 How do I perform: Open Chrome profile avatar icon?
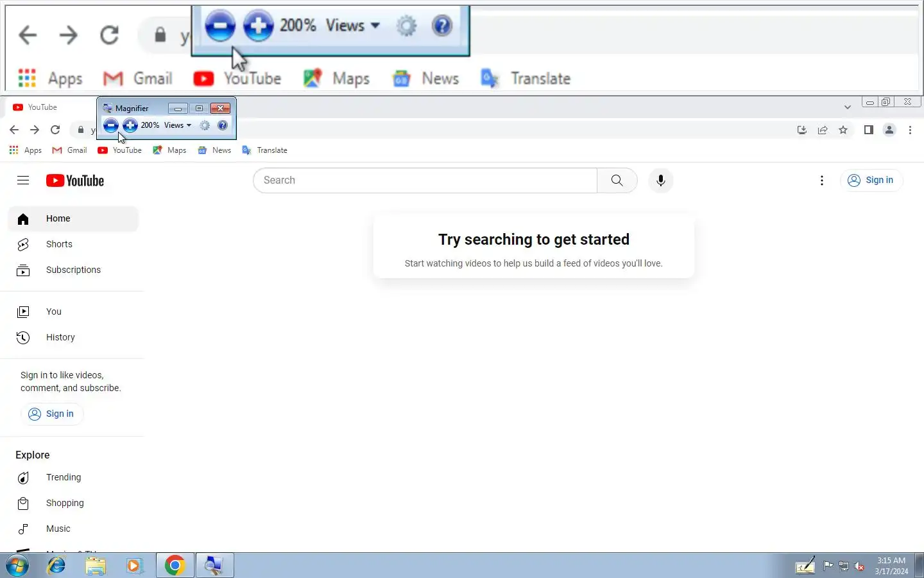[889, 130]
